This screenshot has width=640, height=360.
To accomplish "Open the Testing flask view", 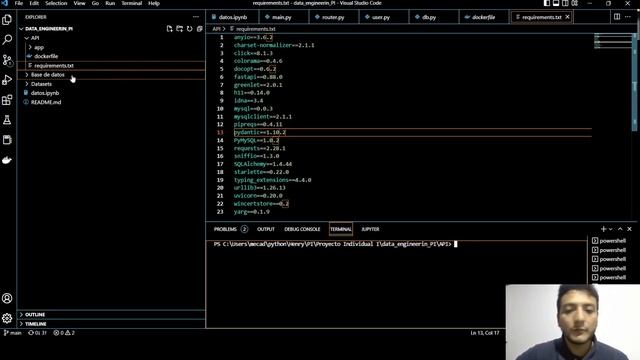I will coord(7,120).
